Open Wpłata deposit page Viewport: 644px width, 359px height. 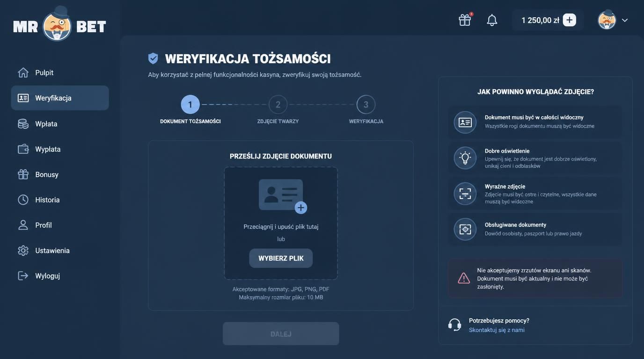(x=60, y=123)
